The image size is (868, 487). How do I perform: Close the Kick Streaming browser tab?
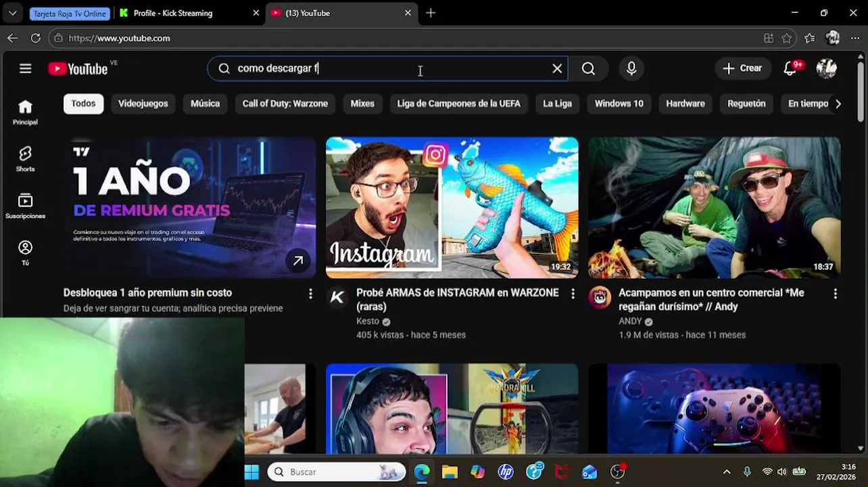pyautogui.click(x=256, y=13)
